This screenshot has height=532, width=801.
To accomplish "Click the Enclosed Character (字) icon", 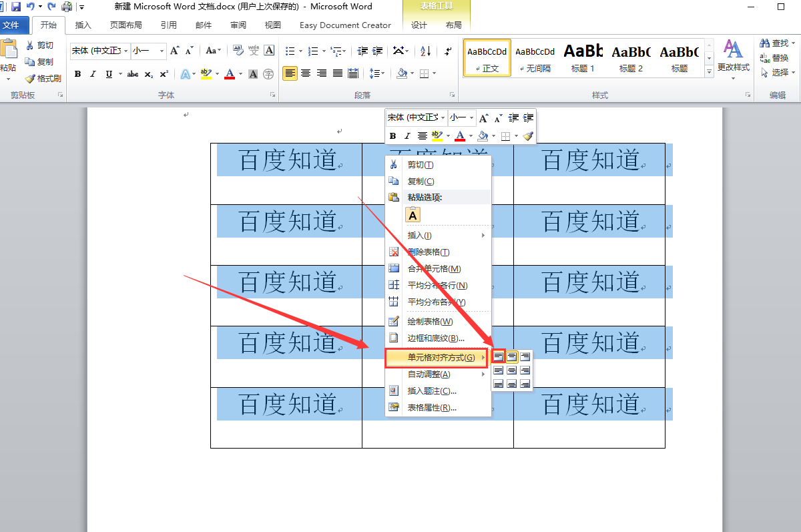I will (x=268, y=73).
